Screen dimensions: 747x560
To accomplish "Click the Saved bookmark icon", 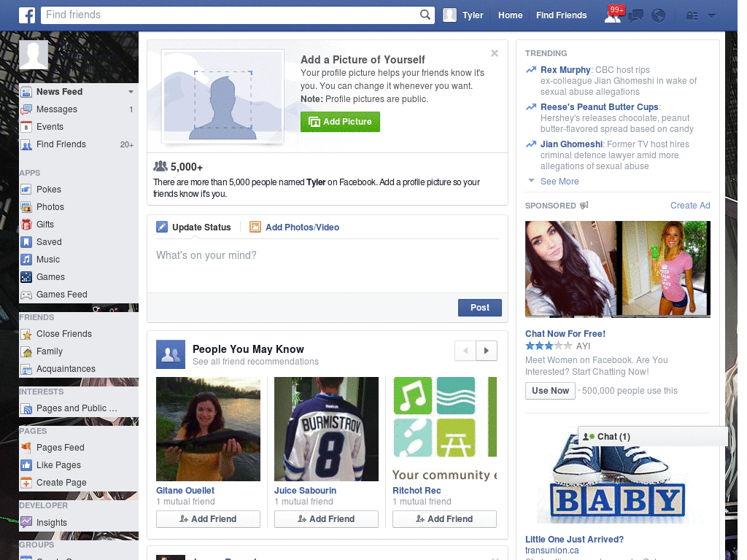I will 26,242.
